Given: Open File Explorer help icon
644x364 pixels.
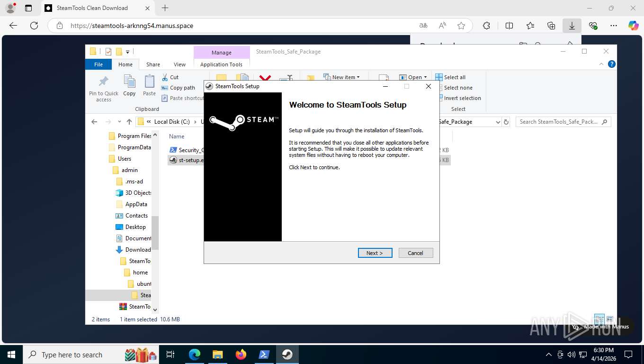Looking at the screenshot, I should tap(611, 64).
